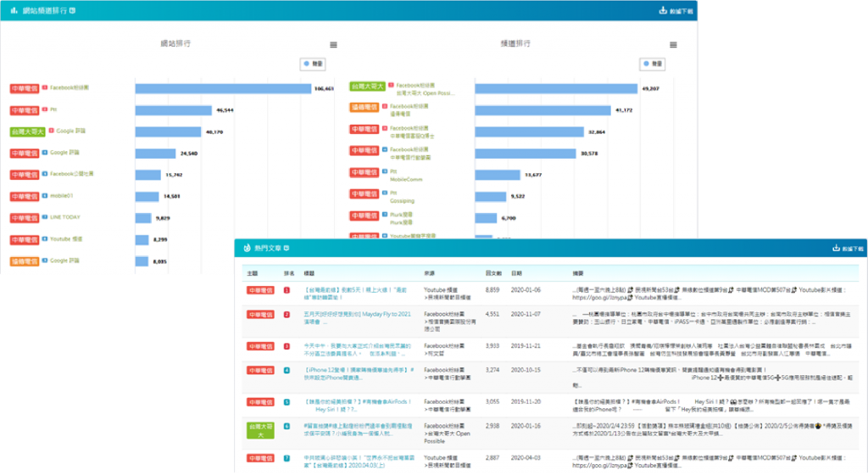Click rank icon next to Youtube 頻道 in 網站排行
Image resolution: width=868 pixels, height=476 pixels.
click(x=45, y=238)
